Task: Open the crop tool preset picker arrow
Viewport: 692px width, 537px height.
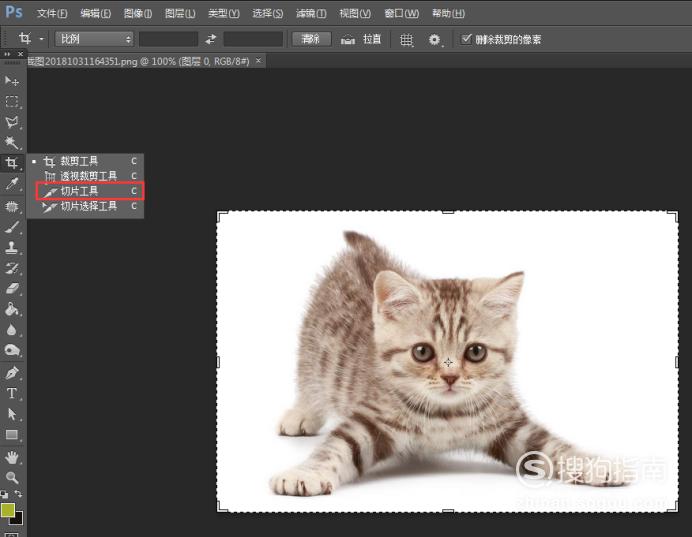Action: [x=41, y=39]
